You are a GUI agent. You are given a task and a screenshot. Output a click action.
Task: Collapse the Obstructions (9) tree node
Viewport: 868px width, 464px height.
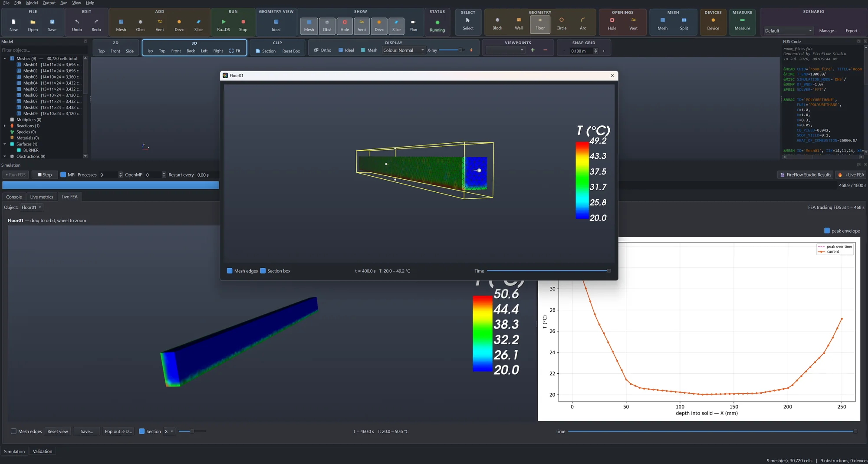[x=5, y=156]
